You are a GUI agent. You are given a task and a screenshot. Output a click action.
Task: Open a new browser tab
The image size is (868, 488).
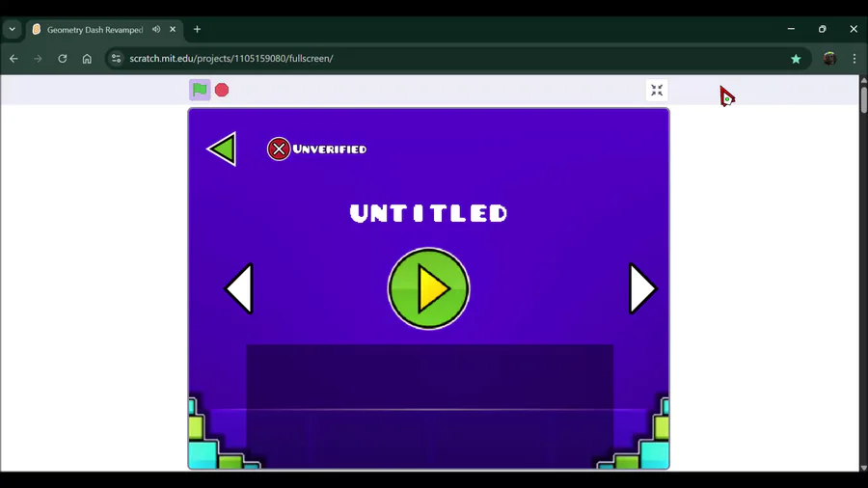pos(197,29)
